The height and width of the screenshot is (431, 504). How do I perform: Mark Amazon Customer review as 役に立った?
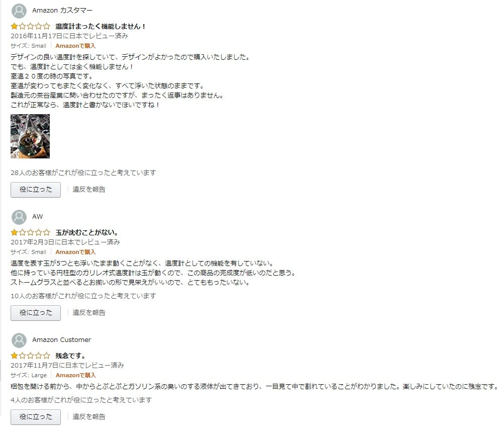click(x=36, y=417)
